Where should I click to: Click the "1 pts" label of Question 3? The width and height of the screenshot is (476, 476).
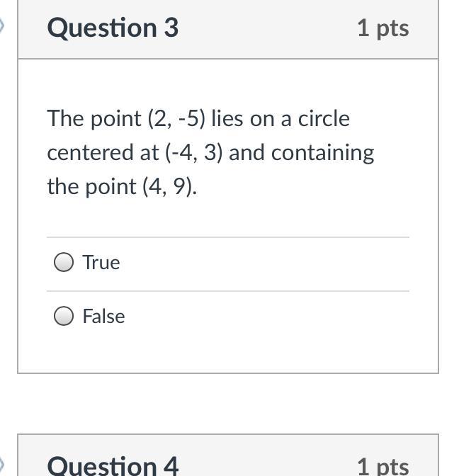pos(382,28)
